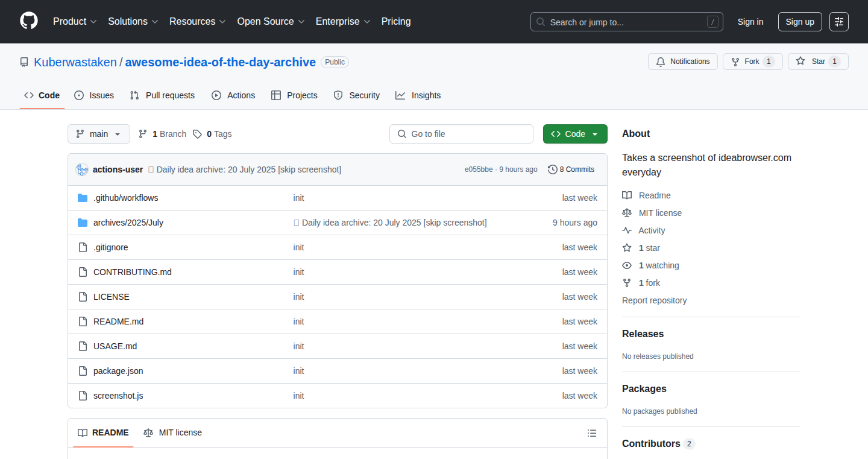Viewport: 868px width, 459px height.
Task: Switch to the Actions tab
Action: point(233,95)
